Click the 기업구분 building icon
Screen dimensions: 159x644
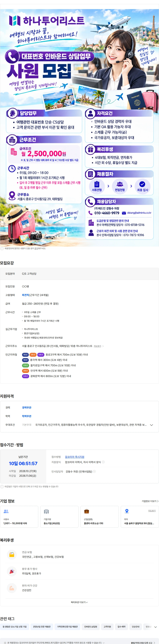46,511
